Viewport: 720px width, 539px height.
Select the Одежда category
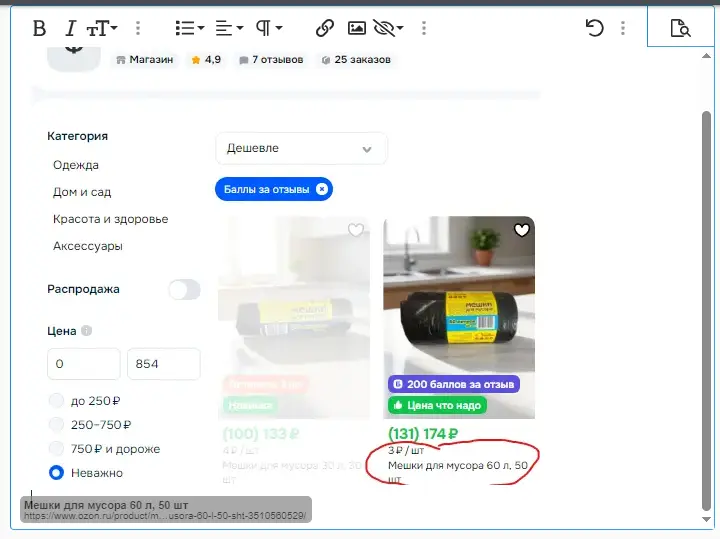point(76,165)
